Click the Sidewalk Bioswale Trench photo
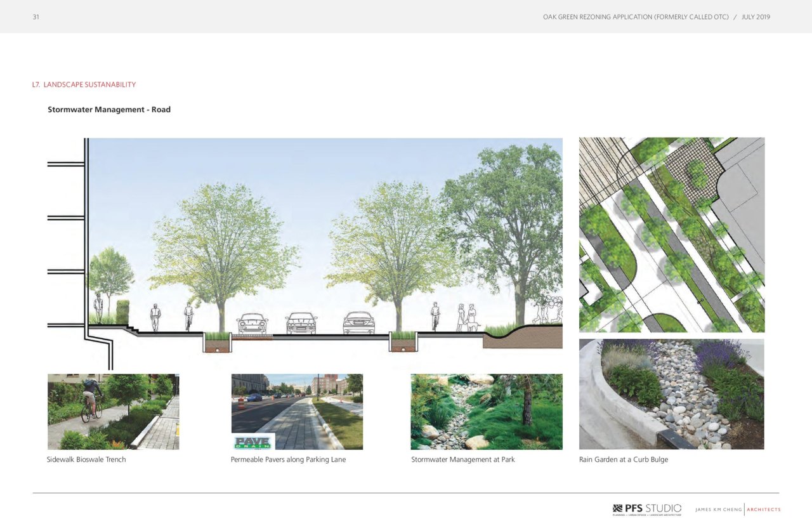Image resolution: width=812 pixels, height=526 pixels. pyautogui.click(x=114, y=412)
